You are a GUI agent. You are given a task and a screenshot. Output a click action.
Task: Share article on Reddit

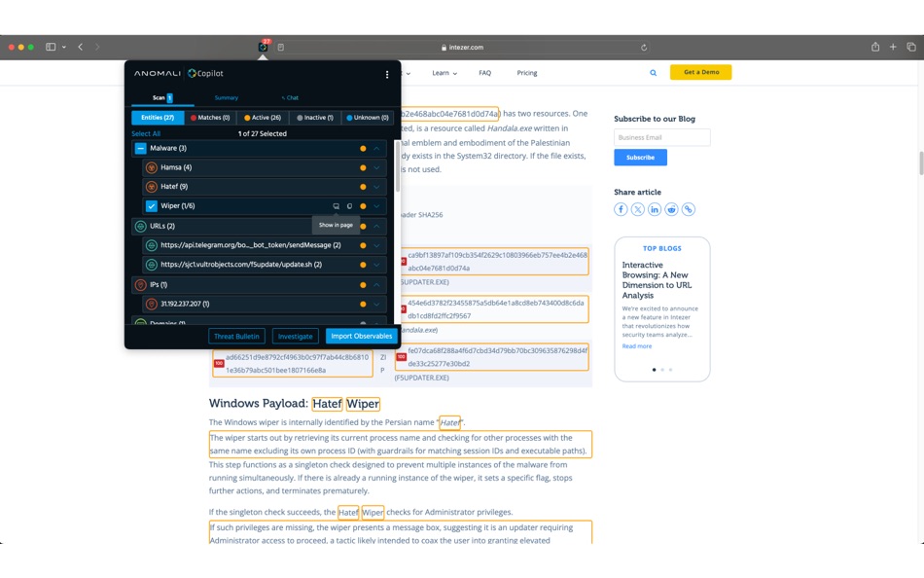671,209
